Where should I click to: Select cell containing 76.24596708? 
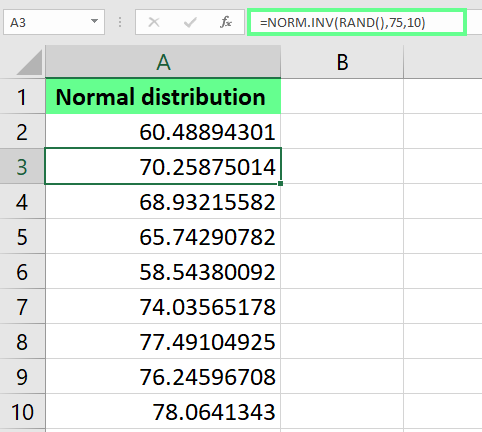click(163, 377)
